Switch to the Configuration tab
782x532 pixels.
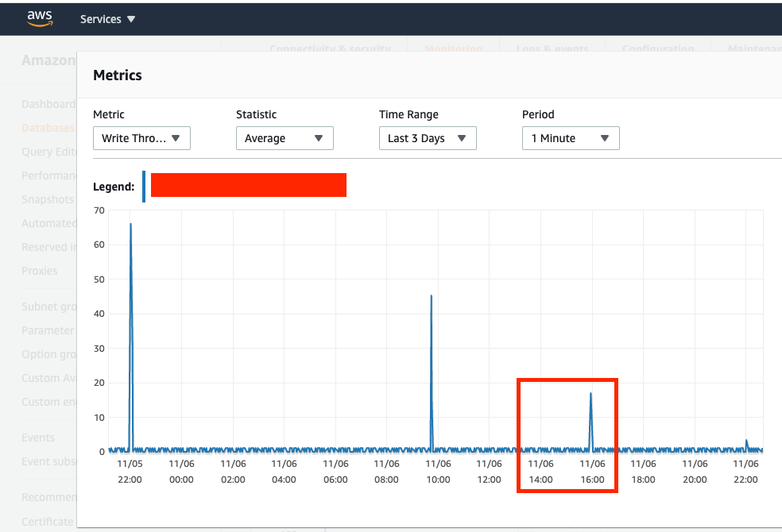click(x=658, y=48)
